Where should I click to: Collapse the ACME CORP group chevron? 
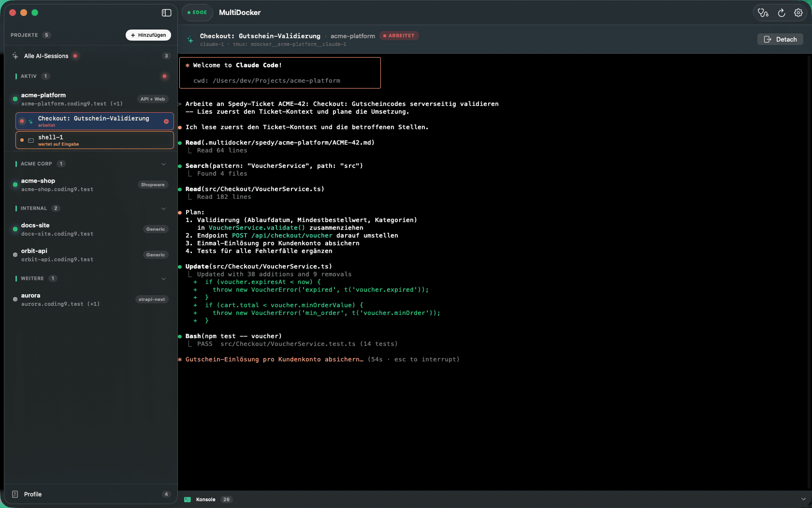[x=163, y=164]
